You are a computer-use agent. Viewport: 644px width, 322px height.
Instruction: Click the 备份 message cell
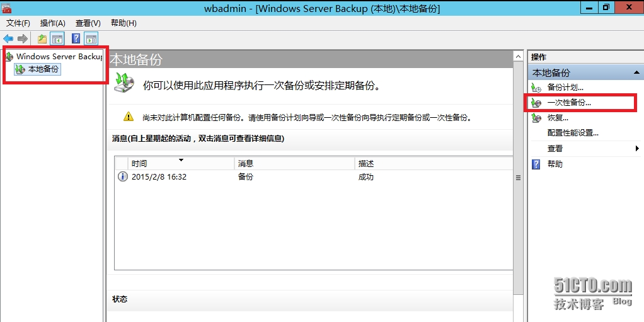pos(246,177)
